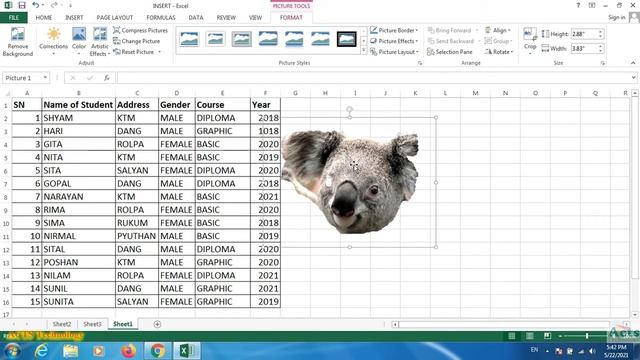Click the Width input field
The height and width of the screenshot is (360, 640).
tap(584, 49)
